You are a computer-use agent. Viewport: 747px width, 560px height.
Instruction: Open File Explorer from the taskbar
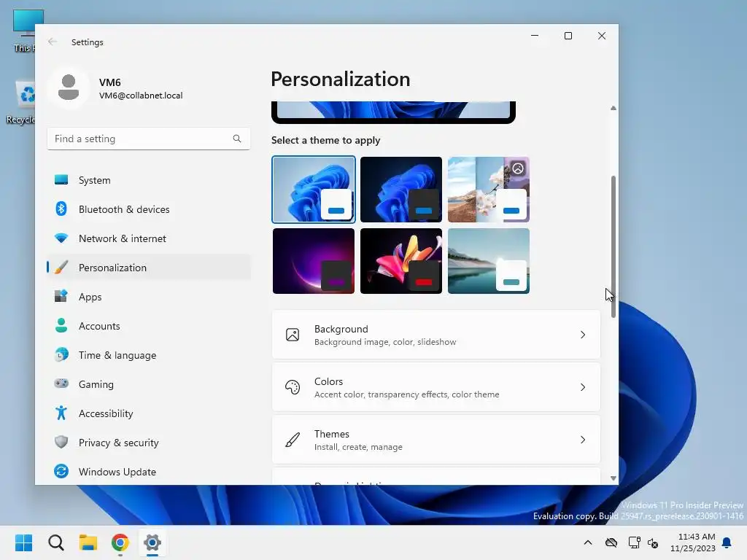click(88, 542)
